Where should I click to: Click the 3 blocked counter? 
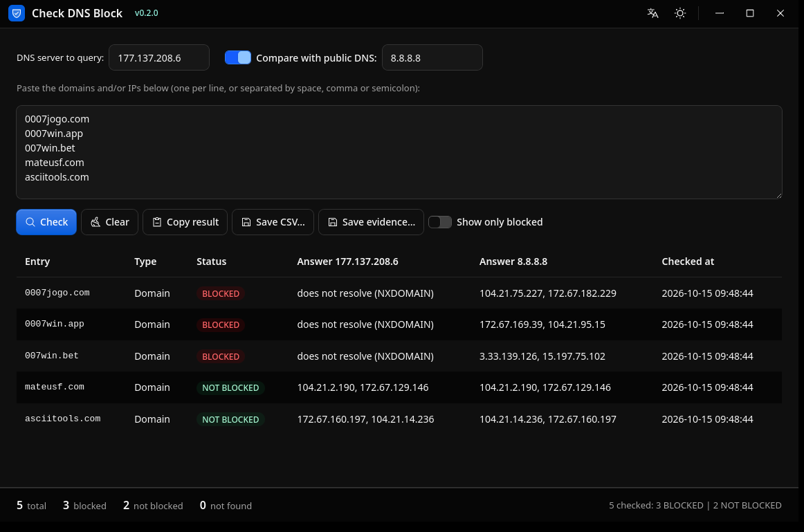click(84, 505)
